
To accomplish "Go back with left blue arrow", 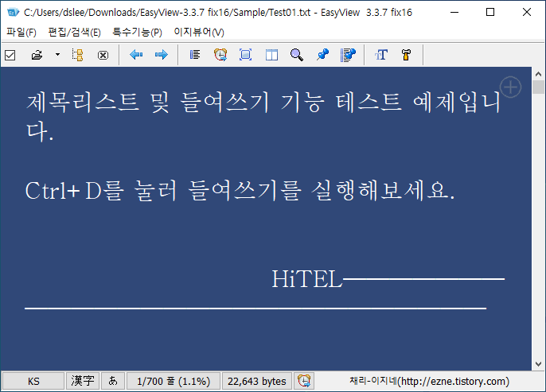I will [x=136, y=55].
